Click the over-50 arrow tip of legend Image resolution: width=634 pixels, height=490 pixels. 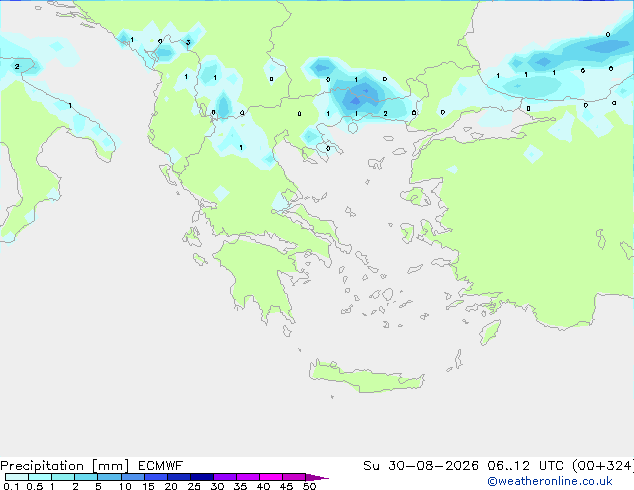click(317, 477)
